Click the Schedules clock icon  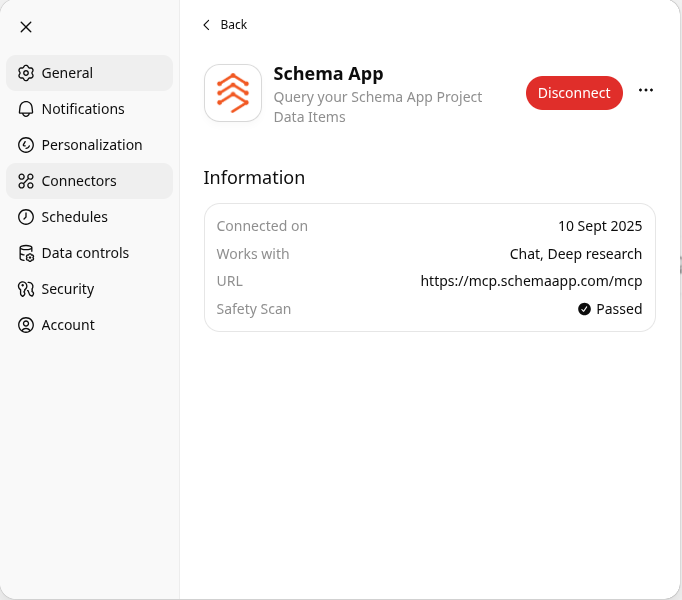coord(26,217)
